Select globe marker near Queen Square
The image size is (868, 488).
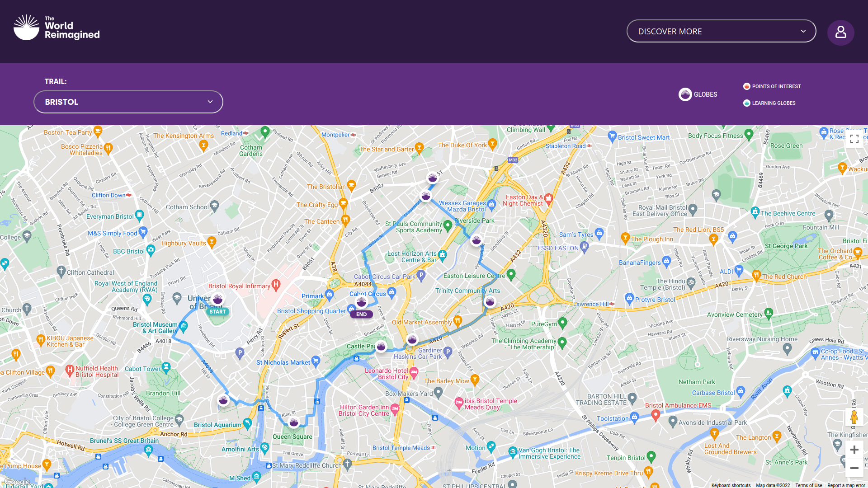pyautogui.click(x=294, y=422)
